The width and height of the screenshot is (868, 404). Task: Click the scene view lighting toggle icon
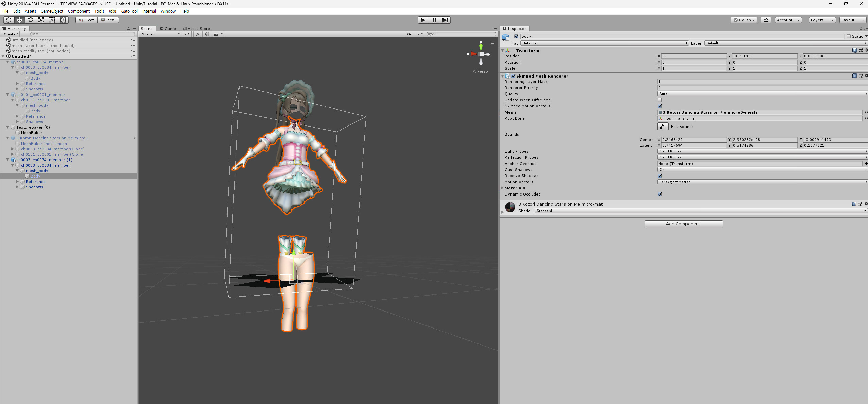click(198, 34)
